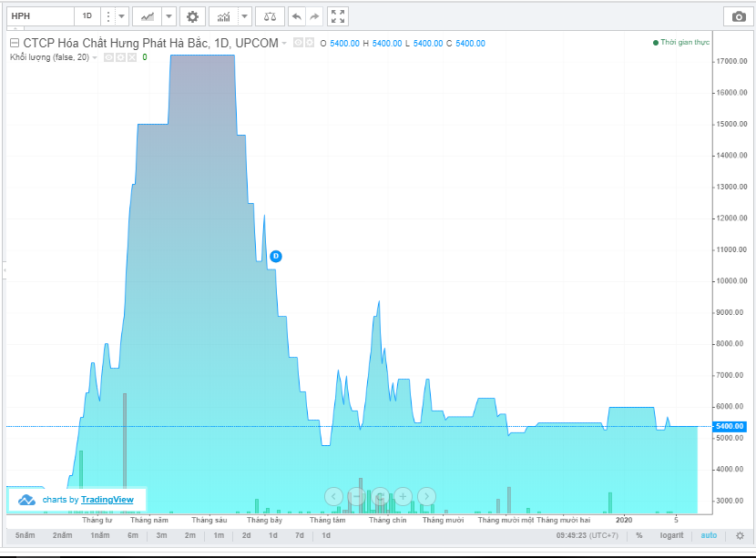
Task: Open the indicators icon
Action: pyautogui.click(x=224, y=16)
